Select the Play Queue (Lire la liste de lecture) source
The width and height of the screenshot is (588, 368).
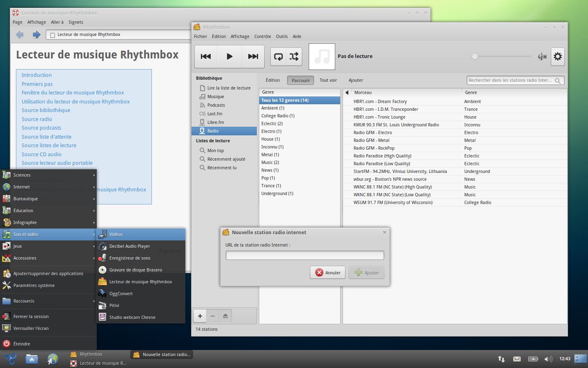[x=225, y=88]
